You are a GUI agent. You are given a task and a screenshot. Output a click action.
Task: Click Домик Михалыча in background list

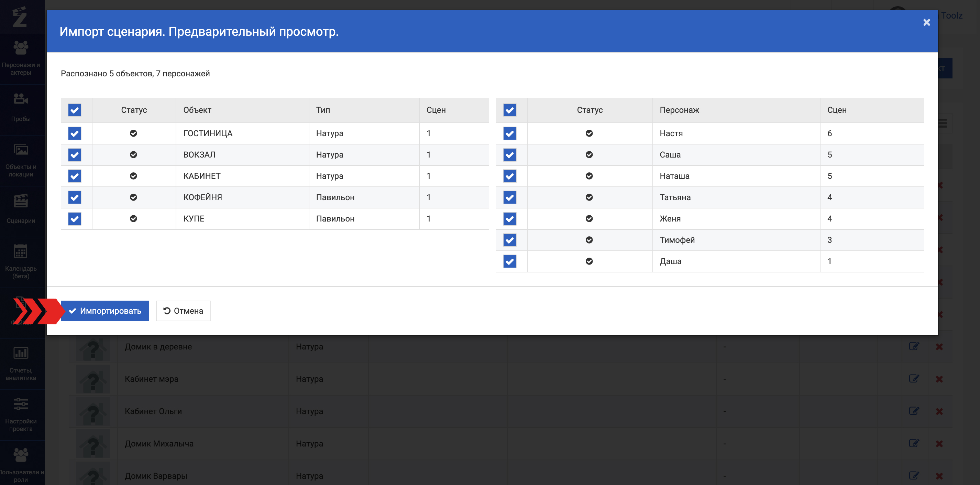(x=159, y=443)
